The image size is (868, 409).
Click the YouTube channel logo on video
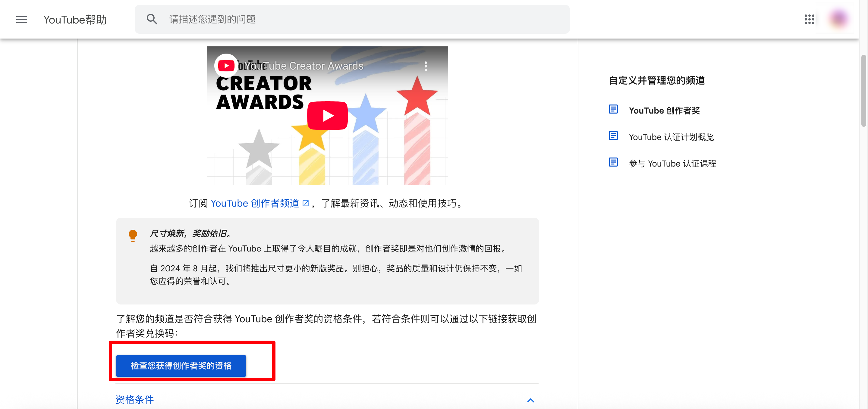226,66
